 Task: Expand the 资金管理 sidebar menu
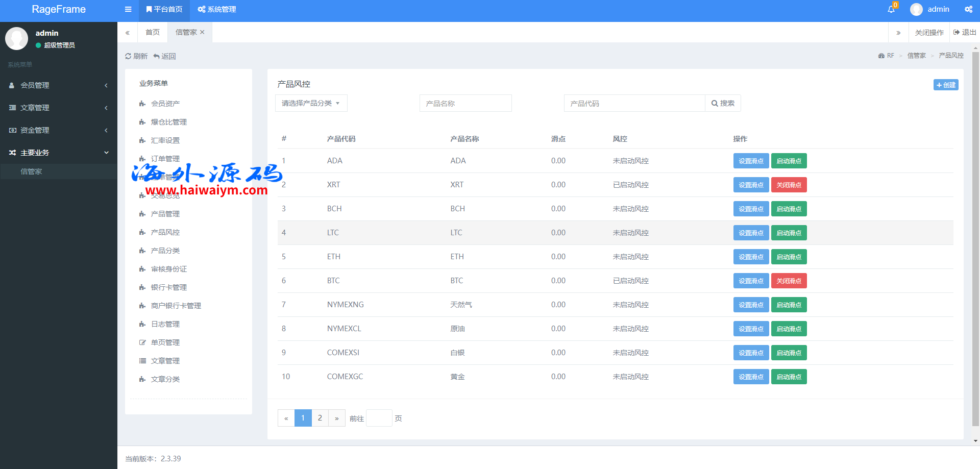(58, 130)
